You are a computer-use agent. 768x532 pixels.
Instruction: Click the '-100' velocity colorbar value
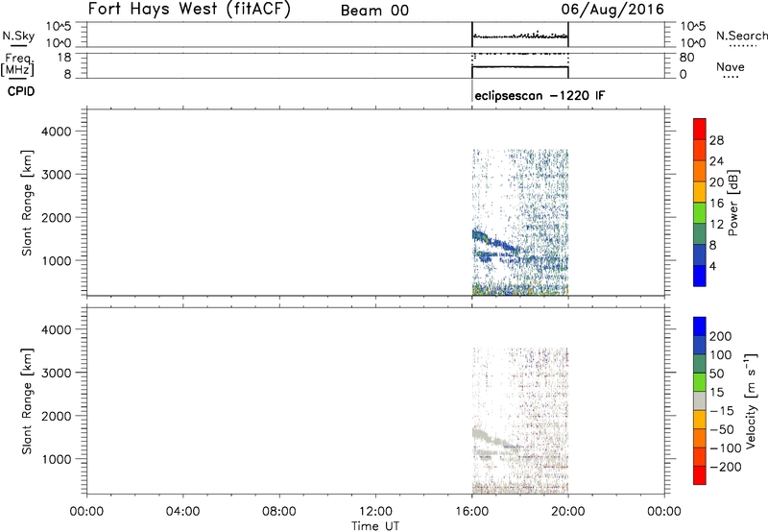[x=726, y=448]
